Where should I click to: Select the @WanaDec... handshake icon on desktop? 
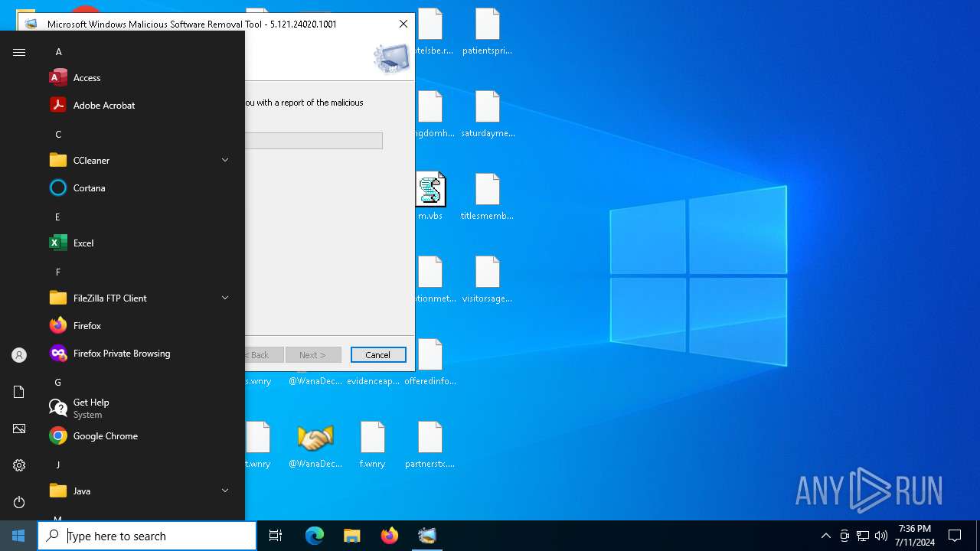[x=315, y=445]
